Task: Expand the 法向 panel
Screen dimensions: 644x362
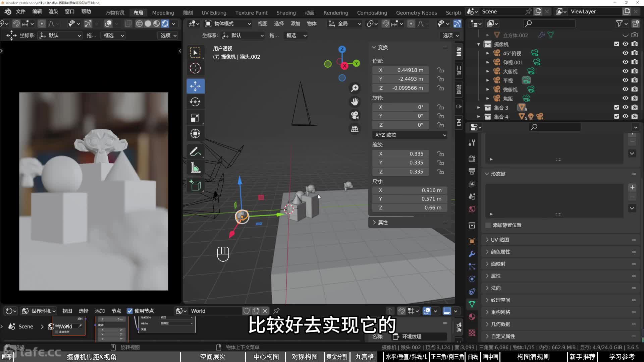Action: 496,288
